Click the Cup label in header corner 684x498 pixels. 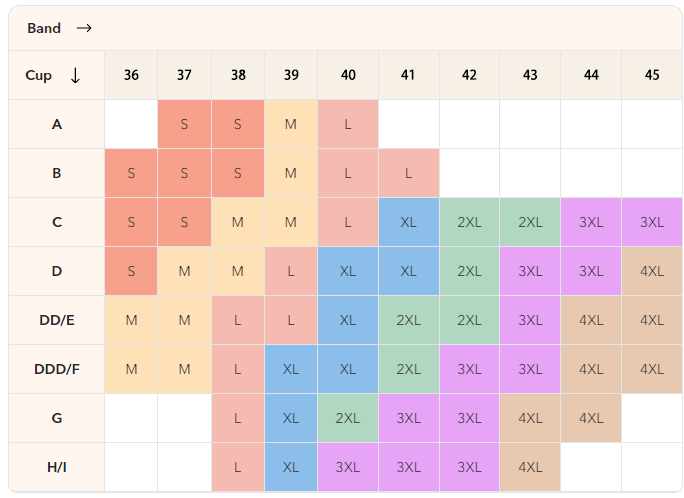(x=38, y=76)
